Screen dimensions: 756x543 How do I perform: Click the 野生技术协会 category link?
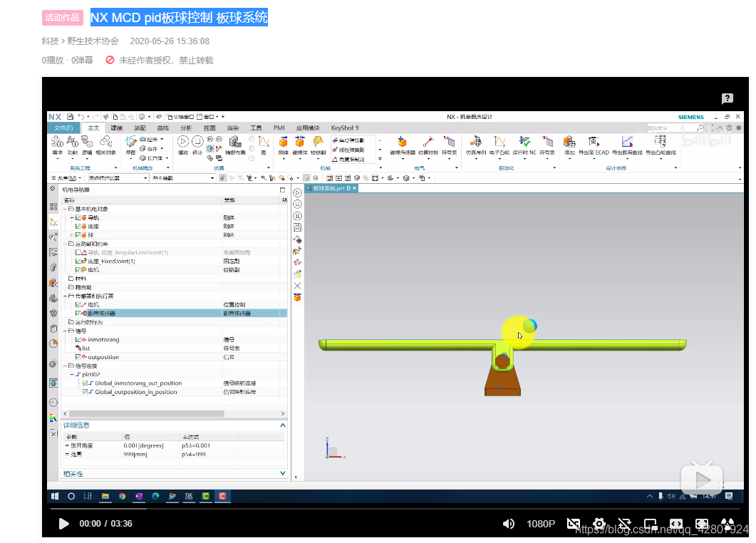pyautogui.click(x=93, y=41)
